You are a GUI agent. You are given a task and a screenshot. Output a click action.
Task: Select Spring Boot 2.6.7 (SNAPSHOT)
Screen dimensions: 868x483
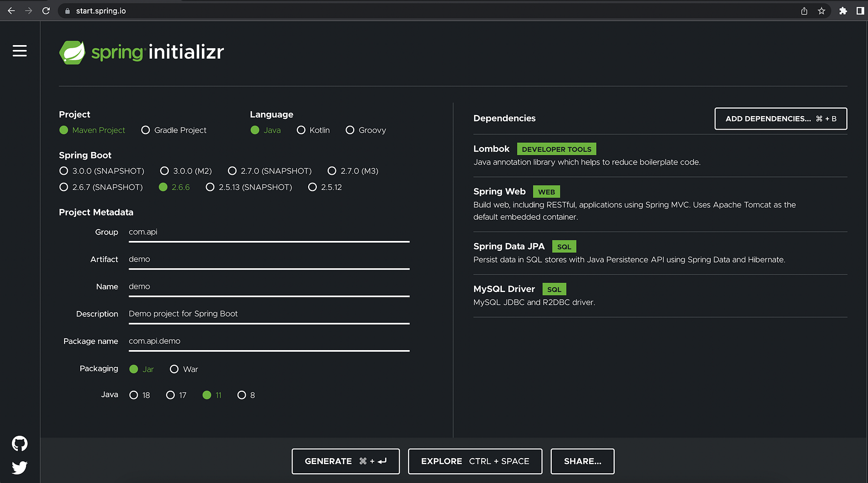click(101, 187)
